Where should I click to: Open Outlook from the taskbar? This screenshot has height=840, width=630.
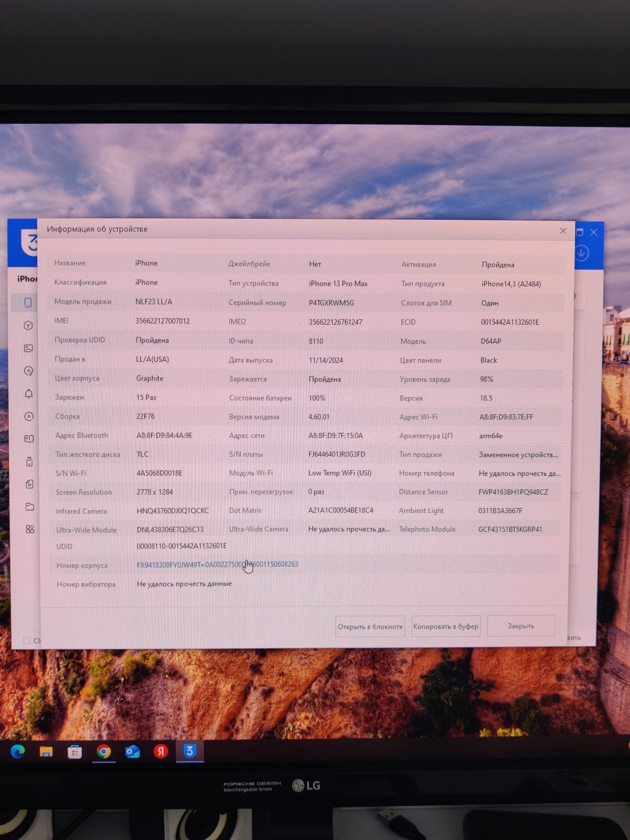tap(132, 751)
